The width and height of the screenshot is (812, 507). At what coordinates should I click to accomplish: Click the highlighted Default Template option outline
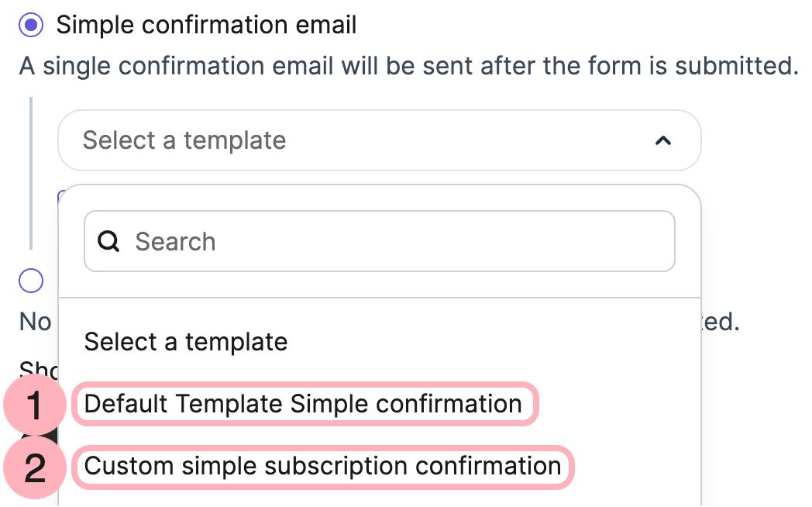[x=303, y=404]
